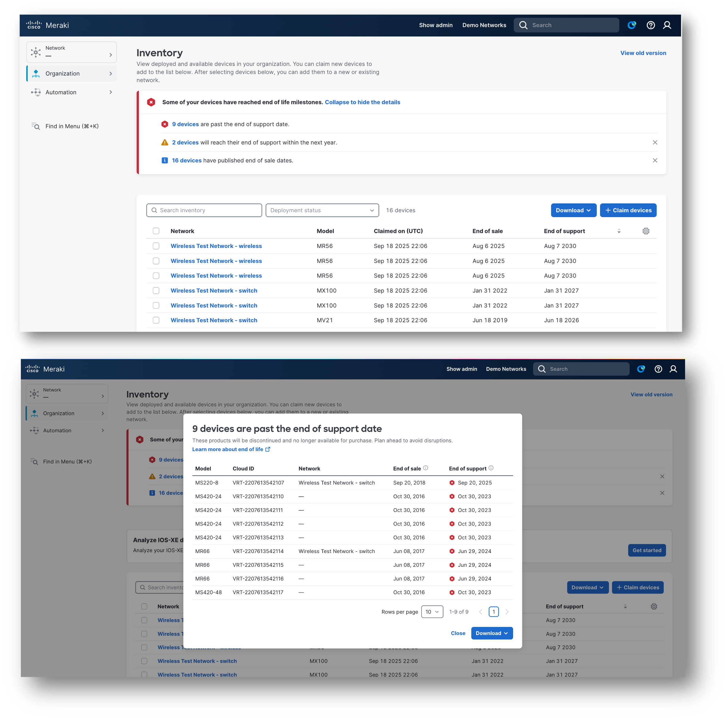Open the account profile menu
Viewport: 728px width, 720px height.
[667, 25]
